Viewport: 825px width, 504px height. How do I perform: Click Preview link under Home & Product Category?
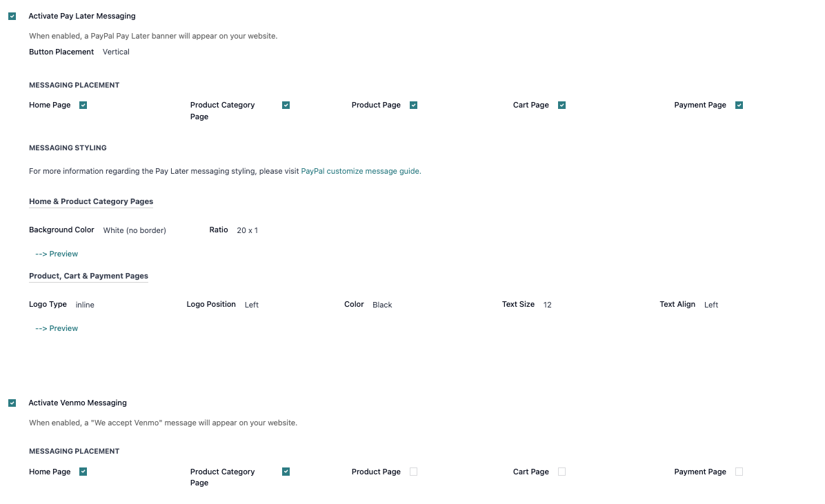pos(57,254)
